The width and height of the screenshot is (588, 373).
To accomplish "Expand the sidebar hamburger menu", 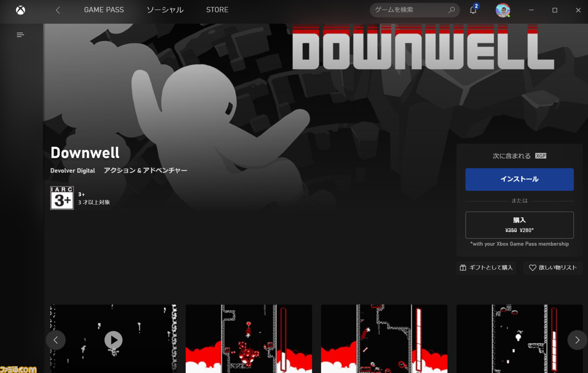I will [x=20, y=34].
